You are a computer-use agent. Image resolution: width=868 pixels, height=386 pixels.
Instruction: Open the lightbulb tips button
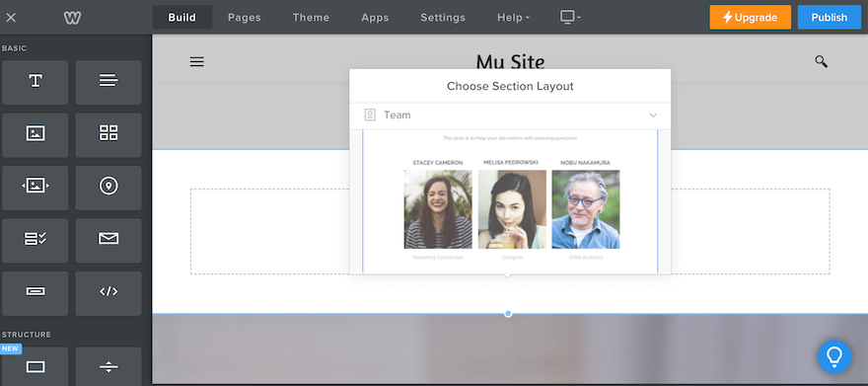pos(834,356)
